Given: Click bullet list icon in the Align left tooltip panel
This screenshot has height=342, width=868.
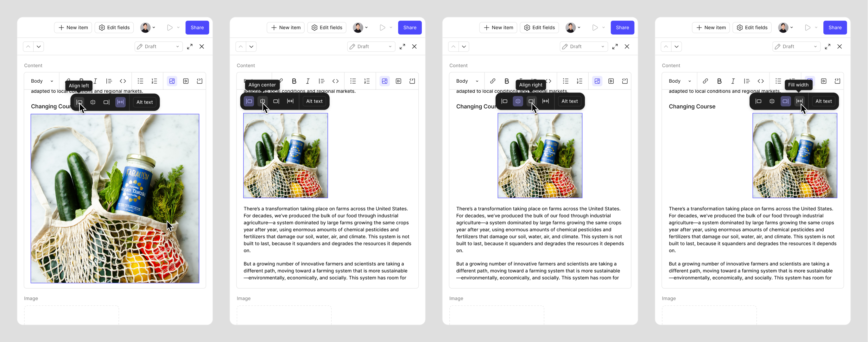Looking at the screenshot, I should coord(141,81).
